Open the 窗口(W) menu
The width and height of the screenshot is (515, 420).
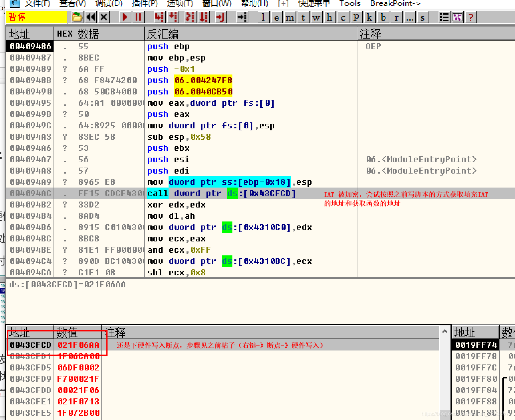[217, 3]
